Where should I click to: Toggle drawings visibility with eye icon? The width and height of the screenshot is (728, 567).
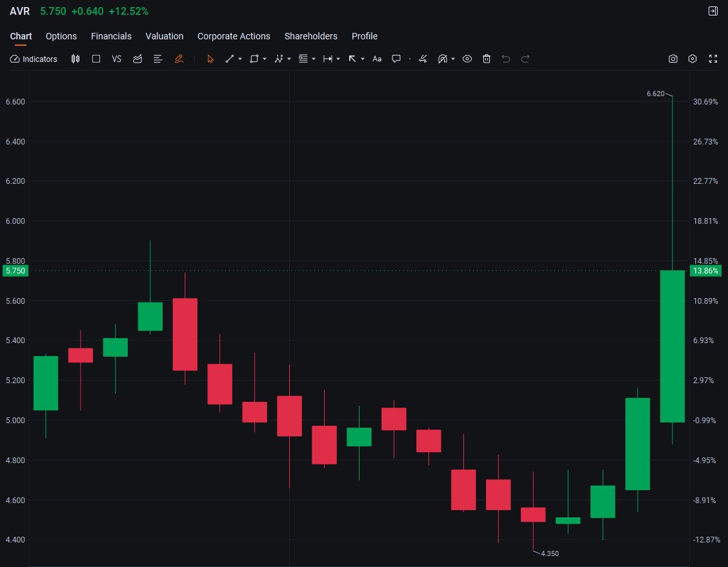pos(467,59)
